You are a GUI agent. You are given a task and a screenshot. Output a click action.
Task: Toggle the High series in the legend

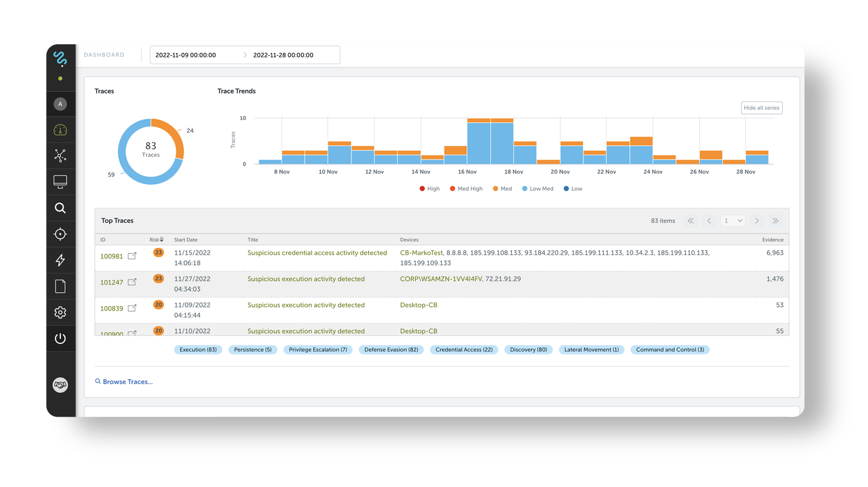pyautogui.click(x=429, y=188)
